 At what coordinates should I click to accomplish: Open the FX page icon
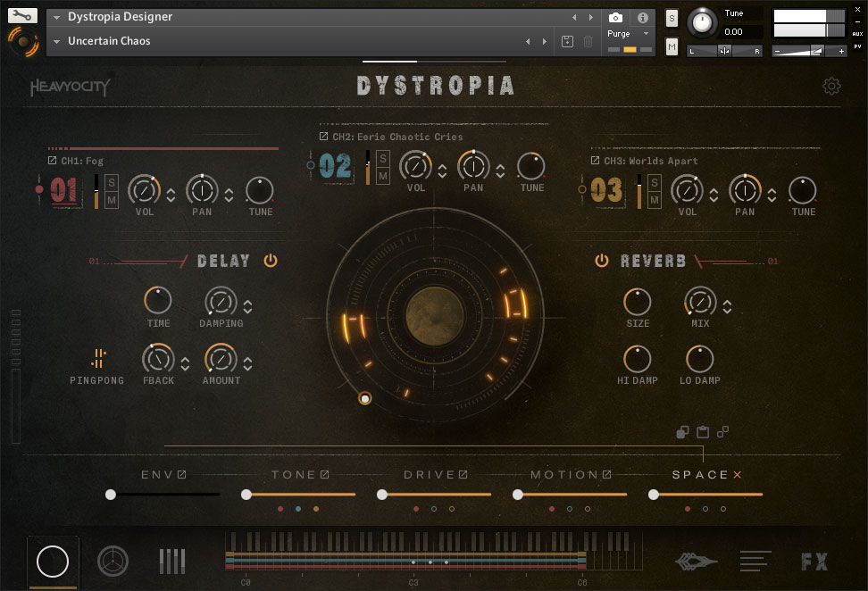(814, 562)
